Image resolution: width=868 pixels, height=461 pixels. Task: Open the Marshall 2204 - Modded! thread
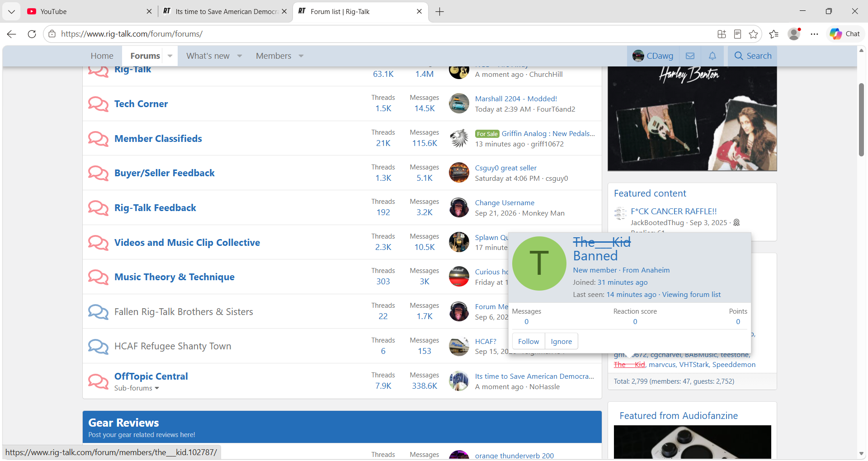516,99
